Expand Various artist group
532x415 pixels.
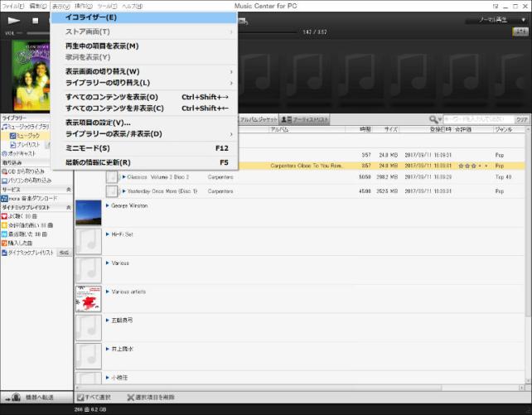click(108, 263)
